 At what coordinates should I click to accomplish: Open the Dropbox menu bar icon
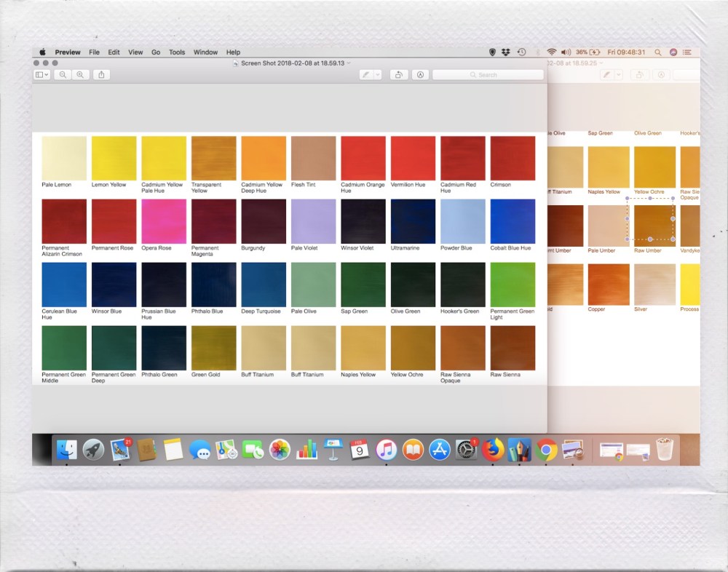(x=507, y=52)
